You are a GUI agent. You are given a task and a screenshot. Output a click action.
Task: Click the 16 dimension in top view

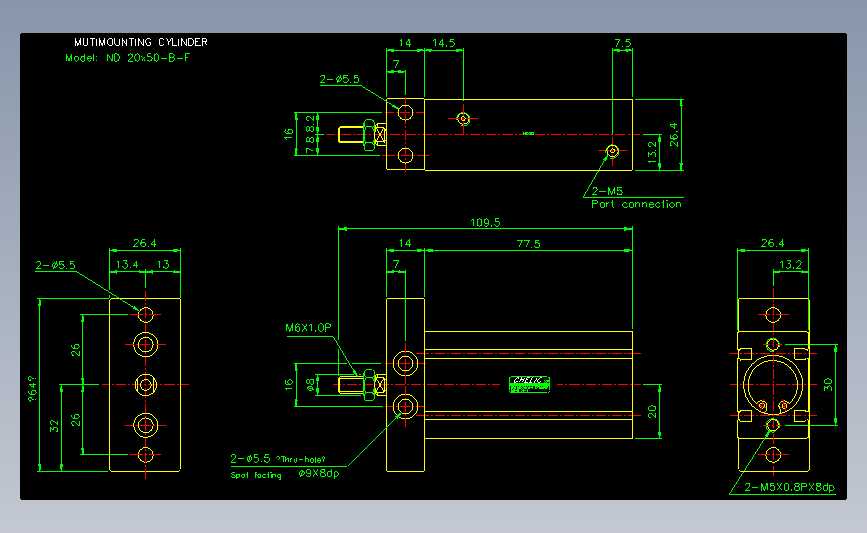click(x=288, y=134)
